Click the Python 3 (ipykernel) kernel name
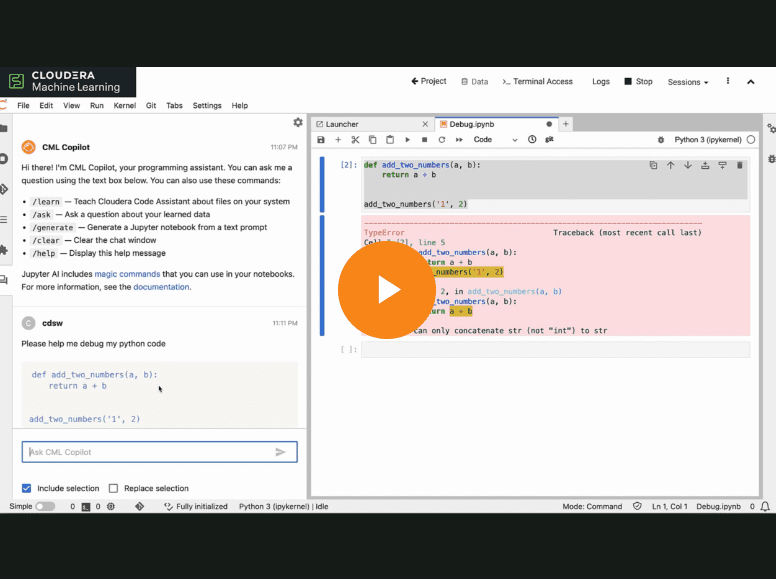The image size is (776, 579). tap(708, 140)
